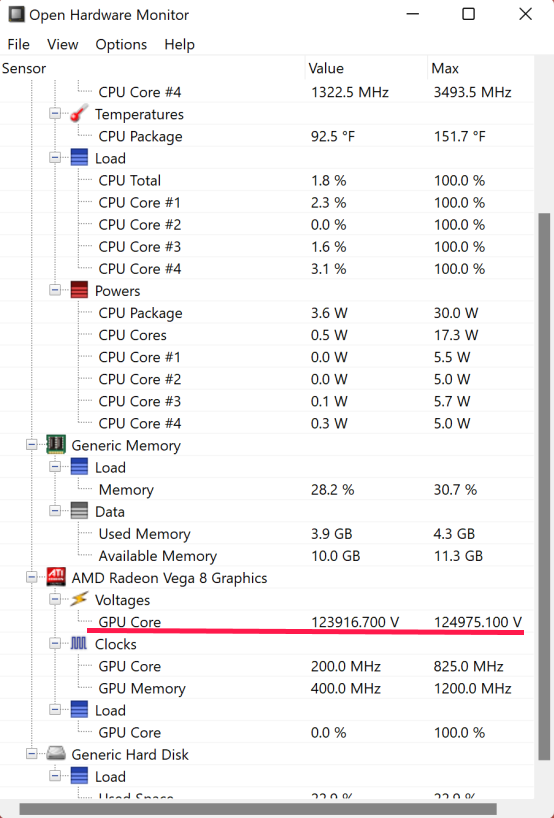Collapse the Voltages node under Radeon

pyautogui.click(x=55, y=599)
